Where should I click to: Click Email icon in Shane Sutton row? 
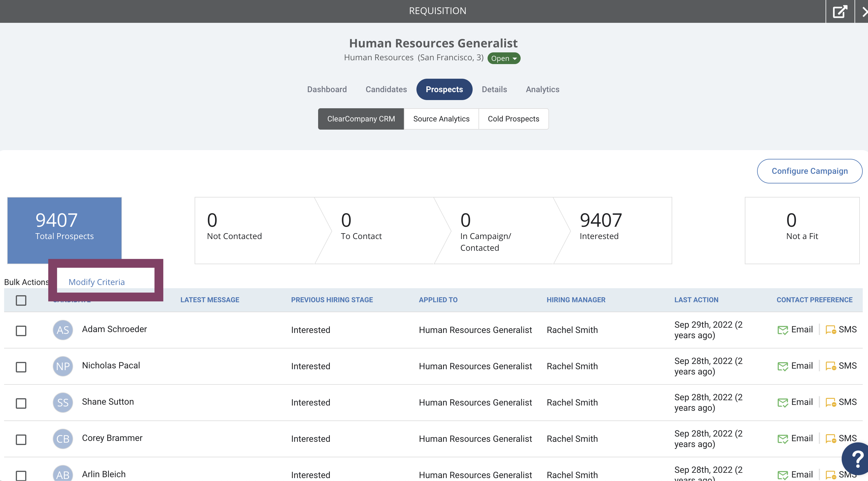point(783,403)
